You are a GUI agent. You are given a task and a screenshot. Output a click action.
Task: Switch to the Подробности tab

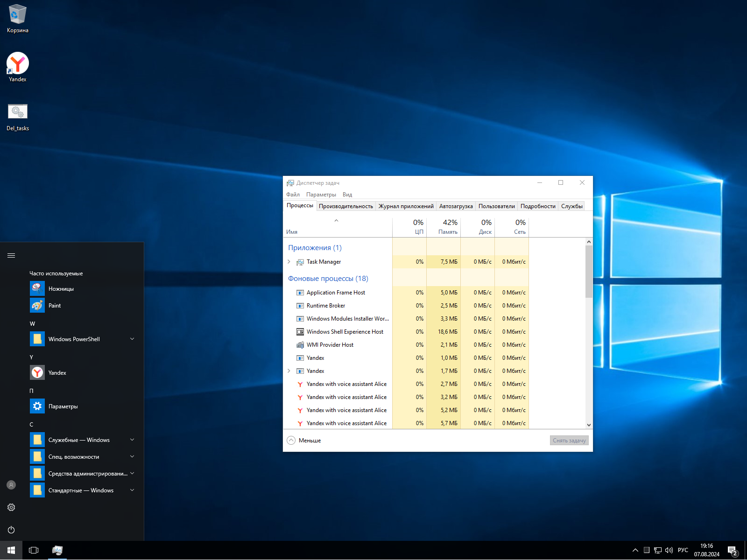(x=538, y=206)
